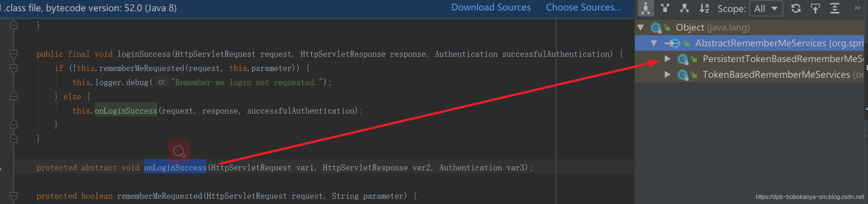Click successfulAuthentication parameter in loginSuccess signature
The image size is (868, 204).
[x=555, y=54]
